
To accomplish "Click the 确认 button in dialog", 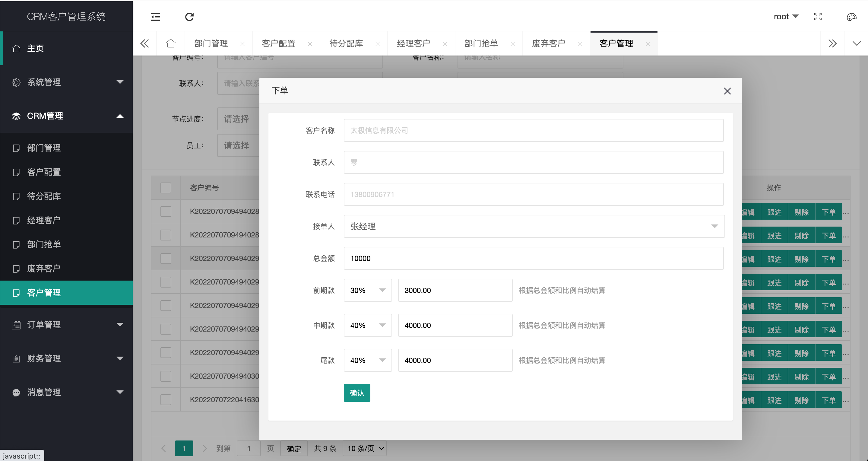I will (357, 393).
